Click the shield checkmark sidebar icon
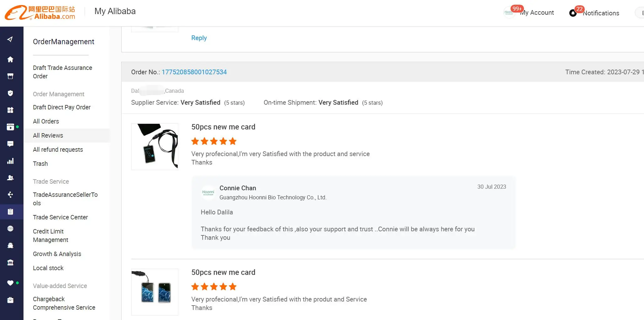This screenshot has height=320, width=644. click(x=10, y=93)
